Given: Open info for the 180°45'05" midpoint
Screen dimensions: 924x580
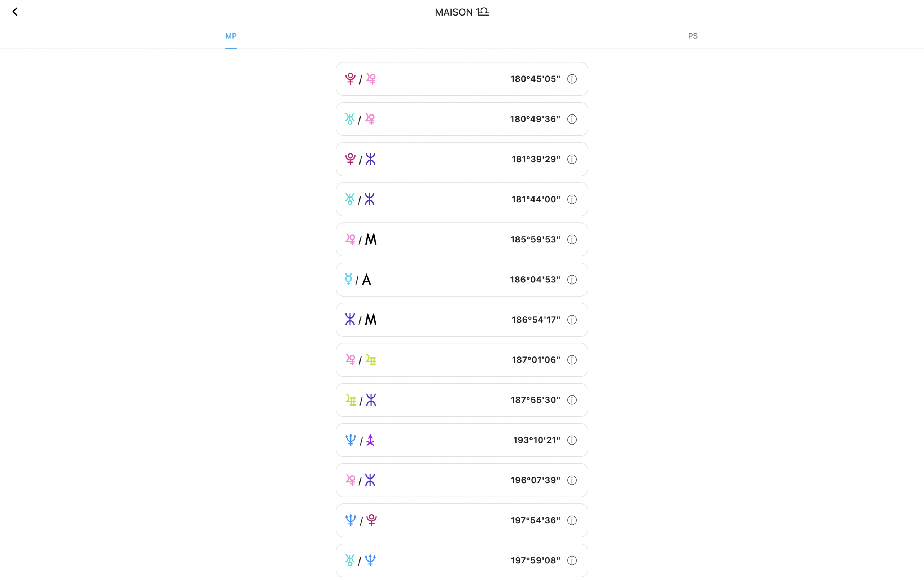Looking at the screenshot, I should click(572, 79).
